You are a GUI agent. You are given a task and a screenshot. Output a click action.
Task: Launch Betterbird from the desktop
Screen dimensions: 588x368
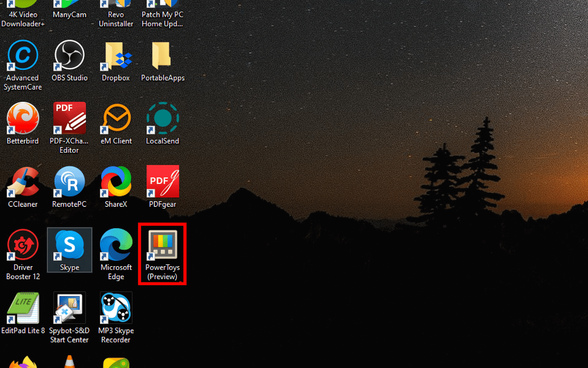coord(23,123)
